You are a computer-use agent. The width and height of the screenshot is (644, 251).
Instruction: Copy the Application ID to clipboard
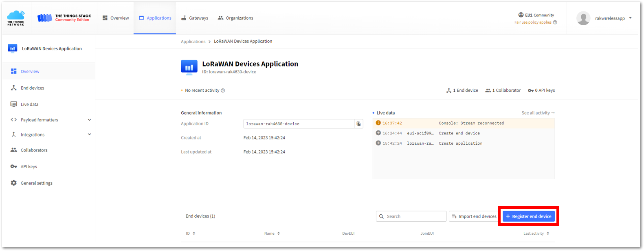[358, 124]
